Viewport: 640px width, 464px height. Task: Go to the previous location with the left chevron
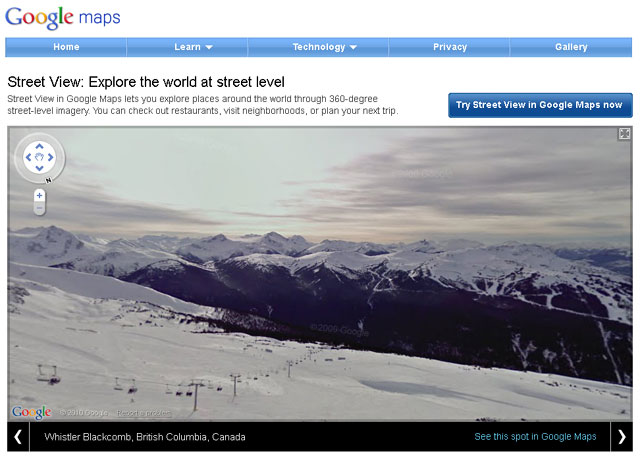click(x=18, y=437)
